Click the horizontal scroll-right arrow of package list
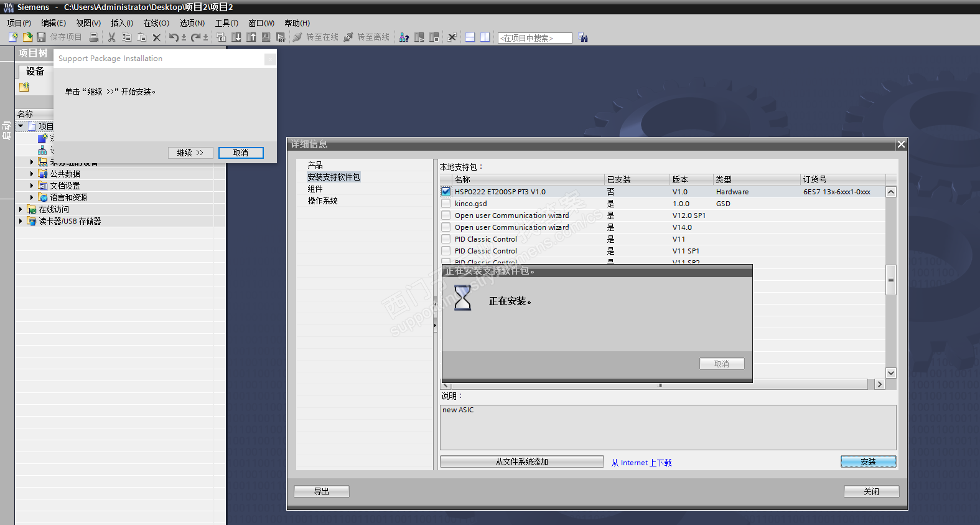This screenshot has width=980, height=525. click(x=879, y=384)
